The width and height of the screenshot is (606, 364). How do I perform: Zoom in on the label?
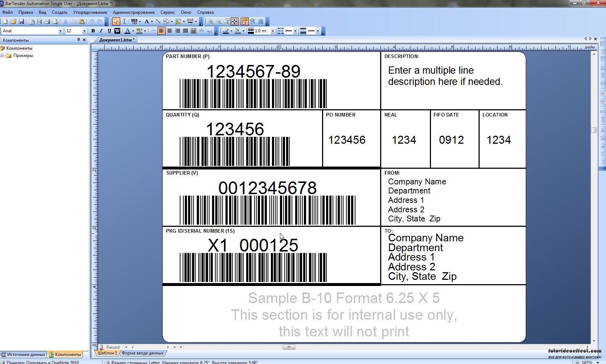click(x=211, y=21)
